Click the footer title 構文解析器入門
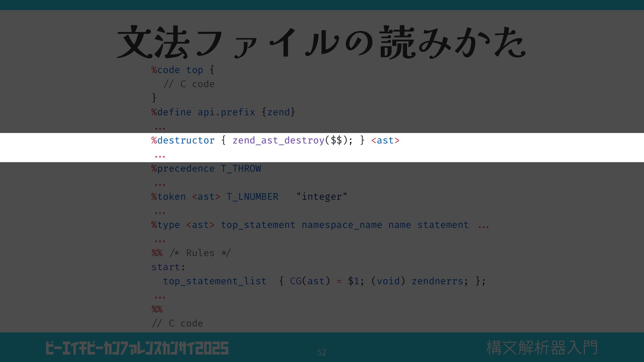Screen dimensions: 644x362 tap(542, 347)
